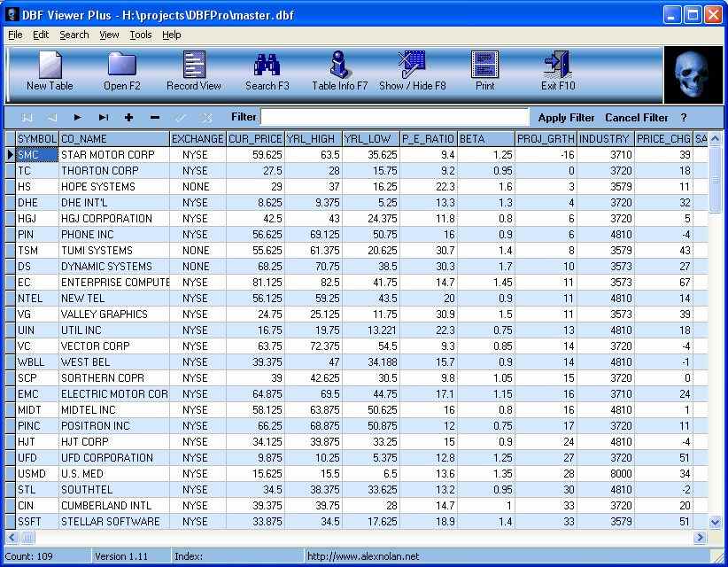This screenshot has height=567, width=728.
Task: Select the HOPE SYSTEMS cell
Action: coord(114,187)
